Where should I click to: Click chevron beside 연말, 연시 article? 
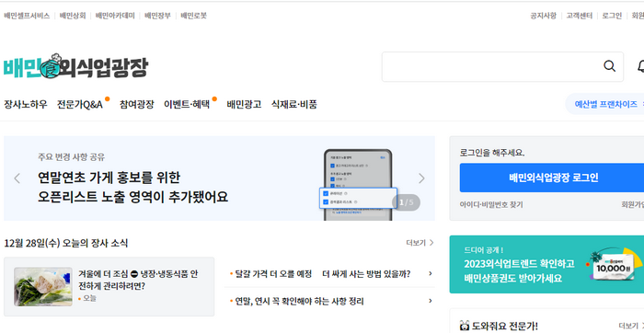point(430,301)
